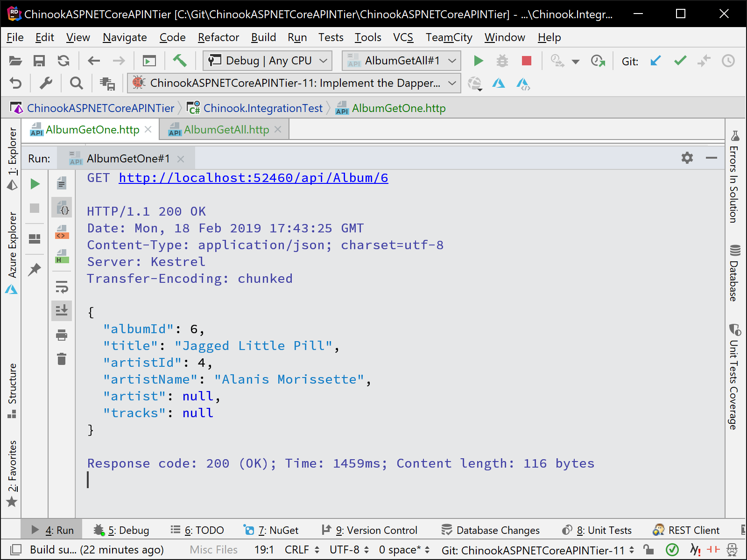Open 8: Unit Tests tool window
Screen dimensions: 747x560
(597, 530)
